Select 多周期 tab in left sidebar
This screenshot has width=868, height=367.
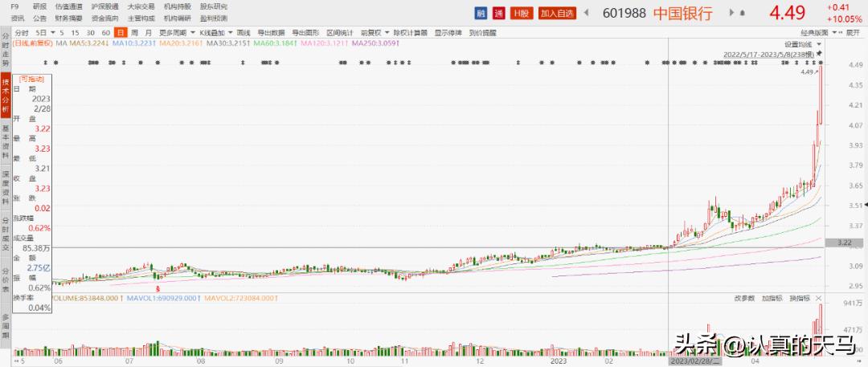coord(6,327)
